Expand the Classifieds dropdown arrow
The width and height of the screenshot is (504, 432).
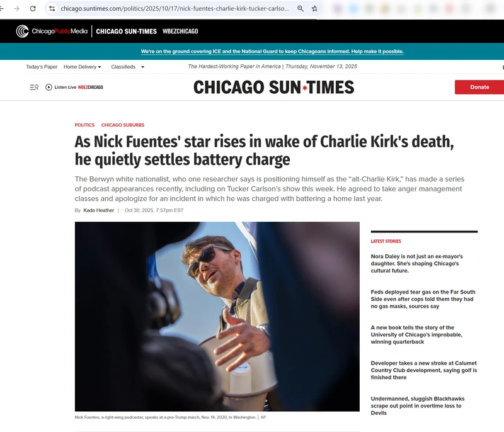coord(143,67)
